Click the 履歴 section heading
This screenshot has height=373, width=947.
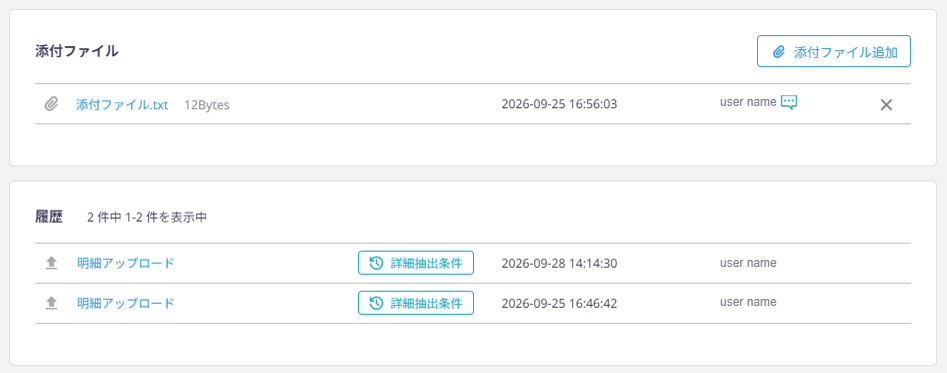49,218
